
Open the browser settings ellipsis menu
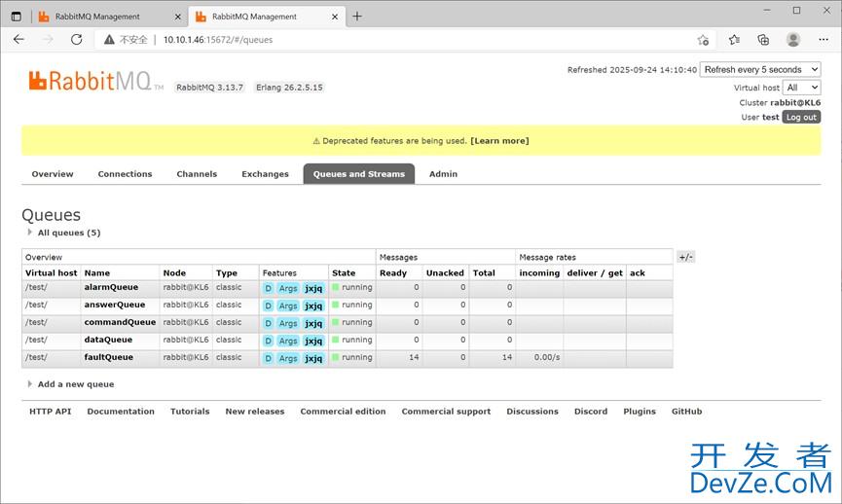pyautogui.click(x=823, y=40)
